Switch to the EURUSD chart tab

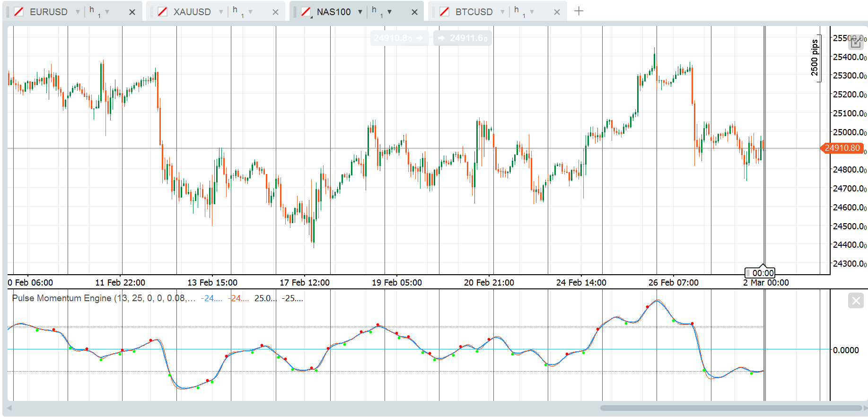point(48,12)
